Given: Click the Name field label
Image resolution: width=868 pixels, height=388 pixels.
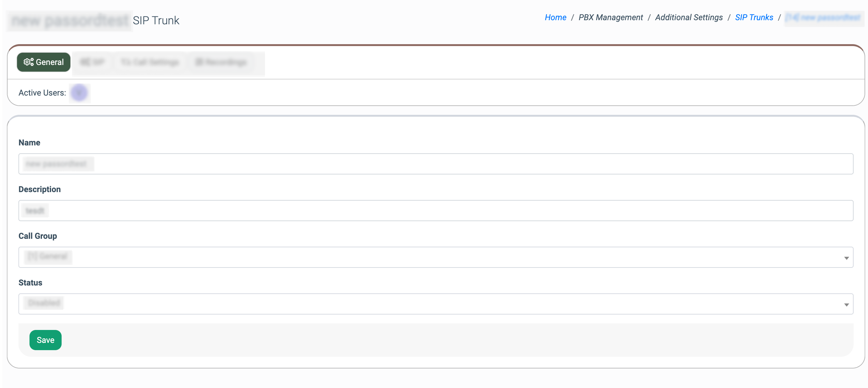Looking at the screenshot, I should coord(29,143).
